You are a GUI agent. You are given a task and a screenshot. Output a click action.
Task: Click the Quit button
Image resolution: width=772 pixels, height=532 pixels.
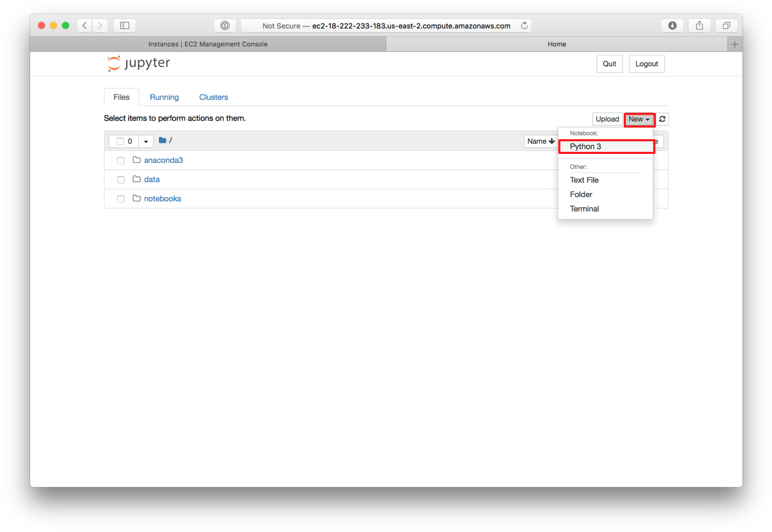click(x=609, y=64)
